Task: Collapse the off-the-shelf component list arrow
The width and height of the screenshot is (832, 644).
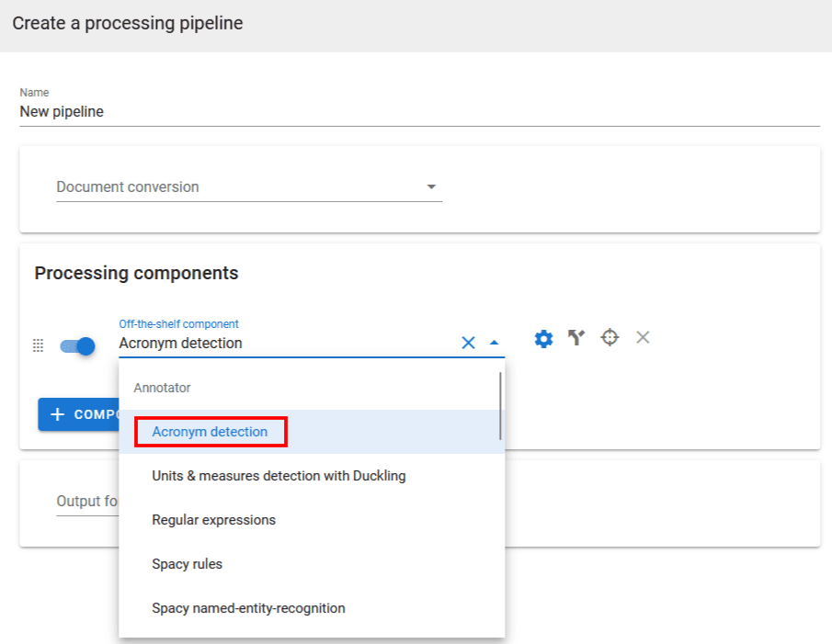Action: tap(495, 343)
